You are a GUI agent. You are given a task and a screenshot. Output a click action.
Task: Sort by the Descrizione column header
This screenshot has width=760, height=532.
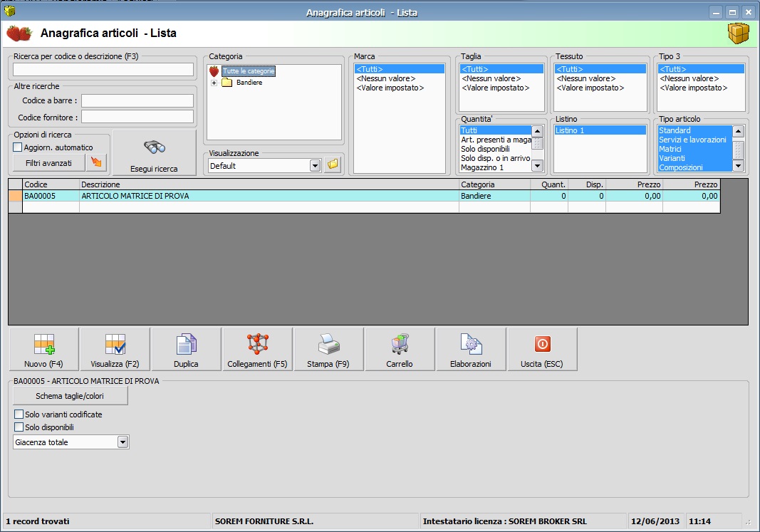[x=269, y=184]
